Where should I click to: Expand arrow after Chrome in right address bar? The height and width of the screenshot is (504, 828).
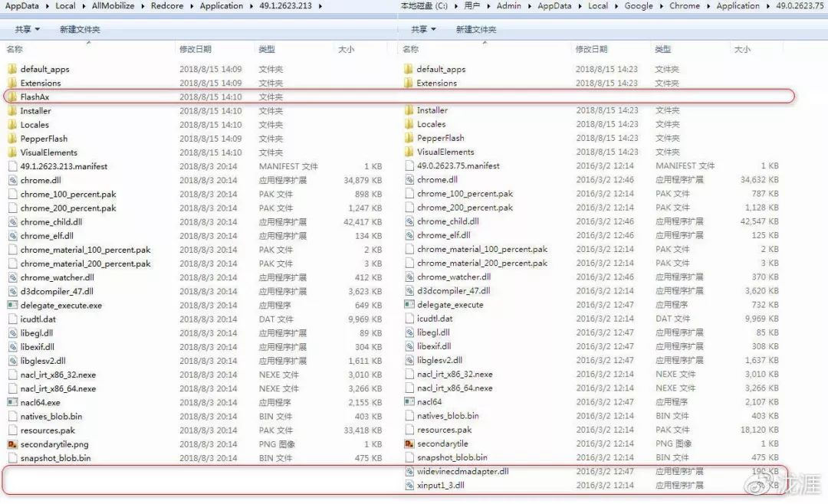pyautogui.click(x=708, y=6)
